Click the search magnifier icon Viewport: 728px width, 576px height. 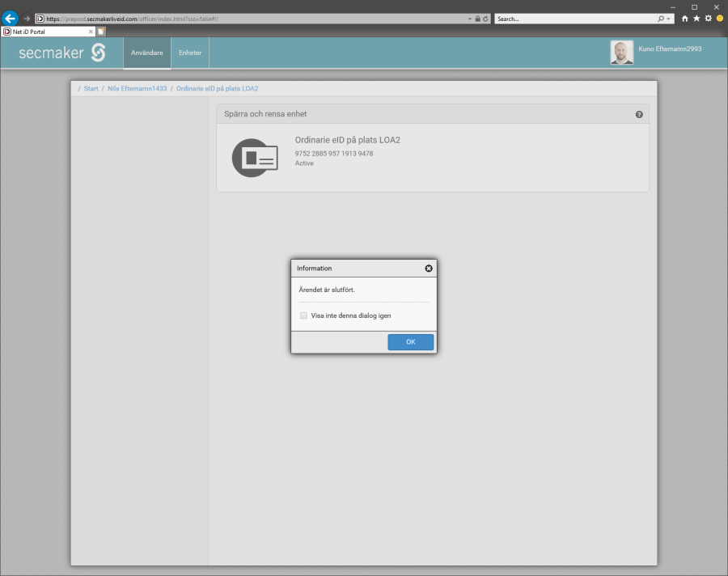(x=660, y=19)
